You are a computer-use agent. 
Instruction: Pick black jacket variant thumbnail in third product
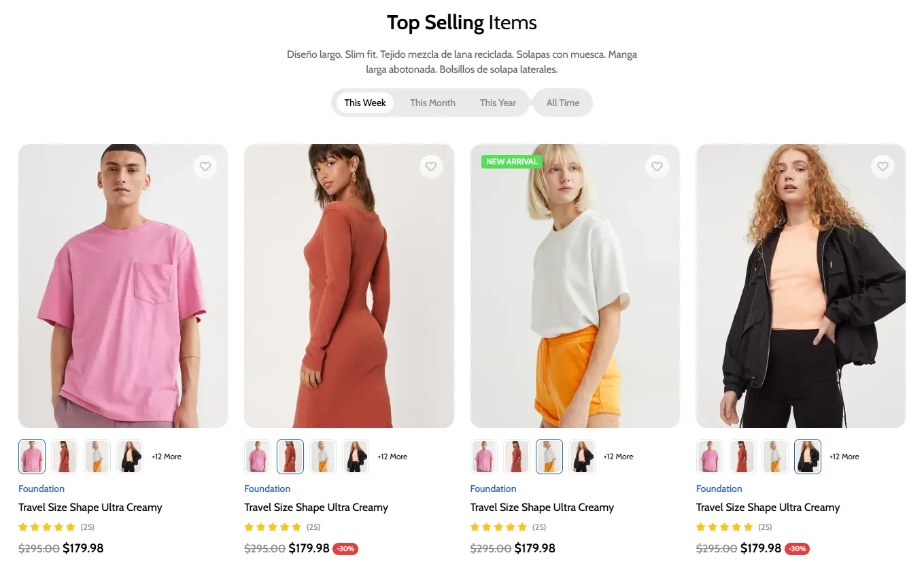click(x=582, y=457)
